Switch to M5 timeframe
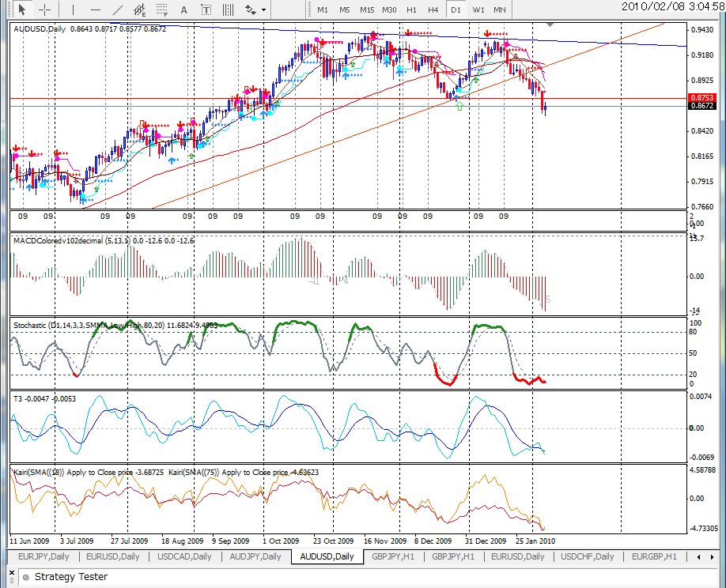This screenshot has width=726, height=588. coord(345,9)
